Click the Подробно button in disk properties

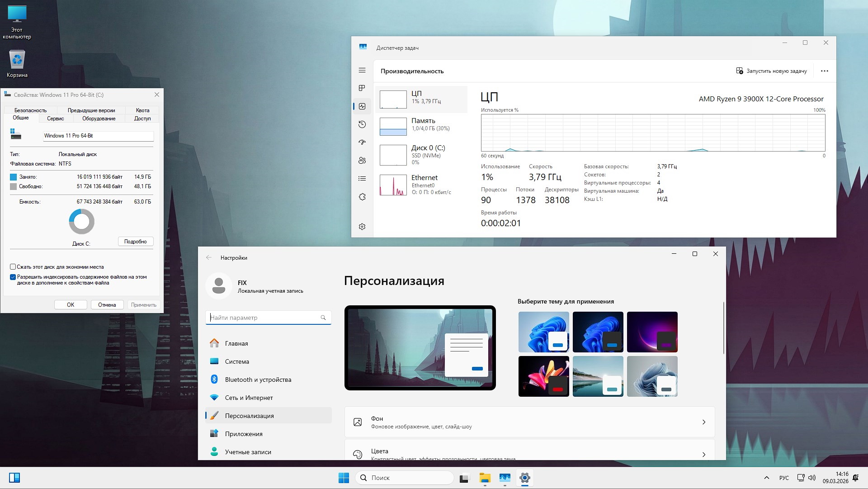(x=135, y=241)
